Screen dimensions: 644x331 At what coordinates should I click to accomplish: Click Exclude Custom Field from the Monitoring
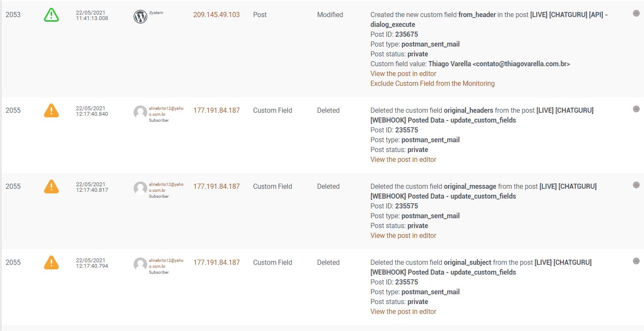pyautogui.click(x=432, y=83)
